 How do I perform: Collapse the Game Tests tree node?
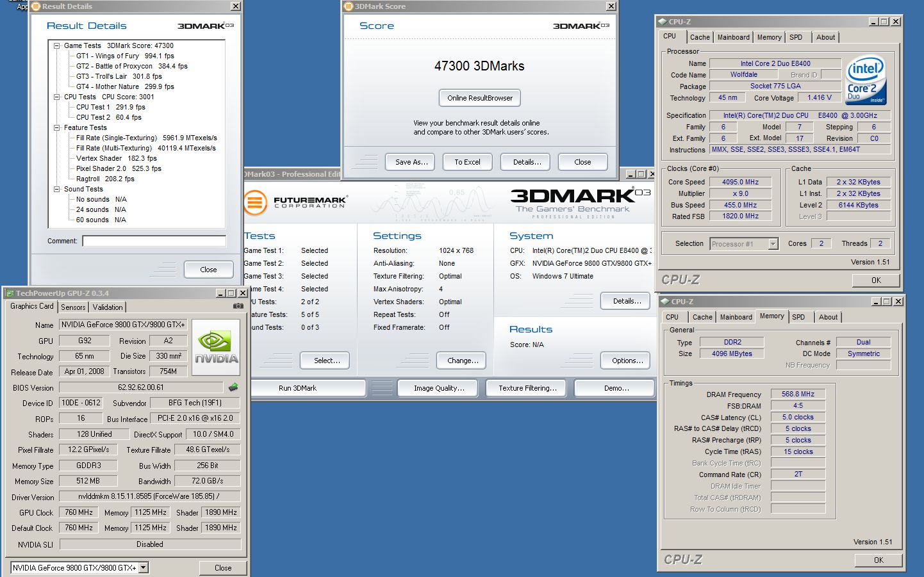[56, 45]
